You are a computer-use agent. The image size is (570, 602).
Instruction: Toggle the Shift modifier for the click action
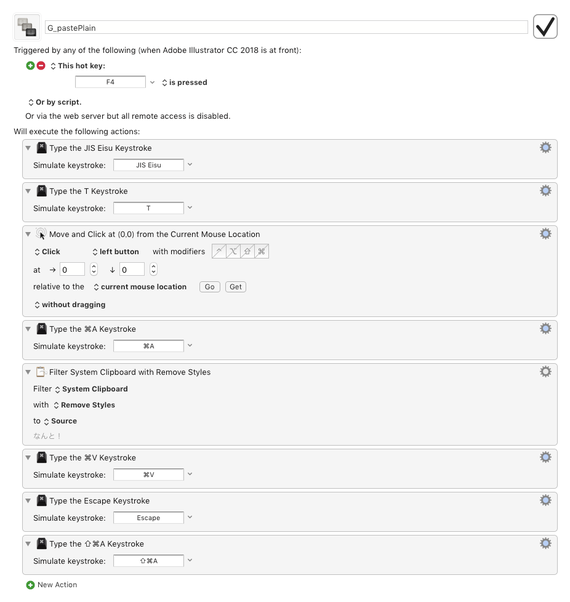pos(248,251)
